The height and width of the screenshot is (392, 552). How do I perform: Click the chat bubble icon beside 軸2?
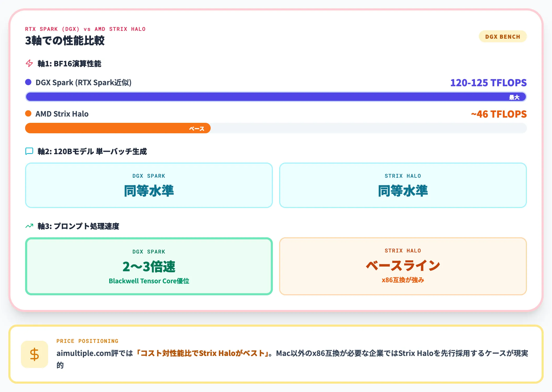pos(29,151)
